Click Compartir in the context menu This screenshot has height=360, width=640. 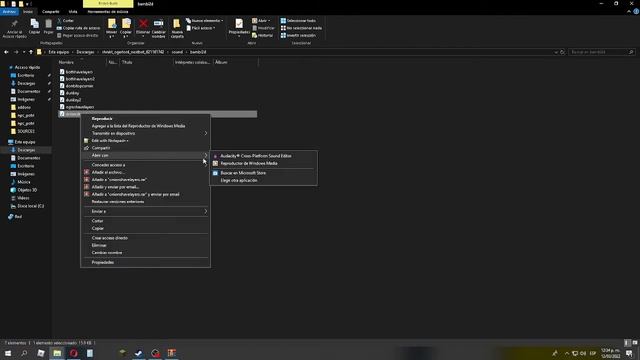[x=101, y=148]
